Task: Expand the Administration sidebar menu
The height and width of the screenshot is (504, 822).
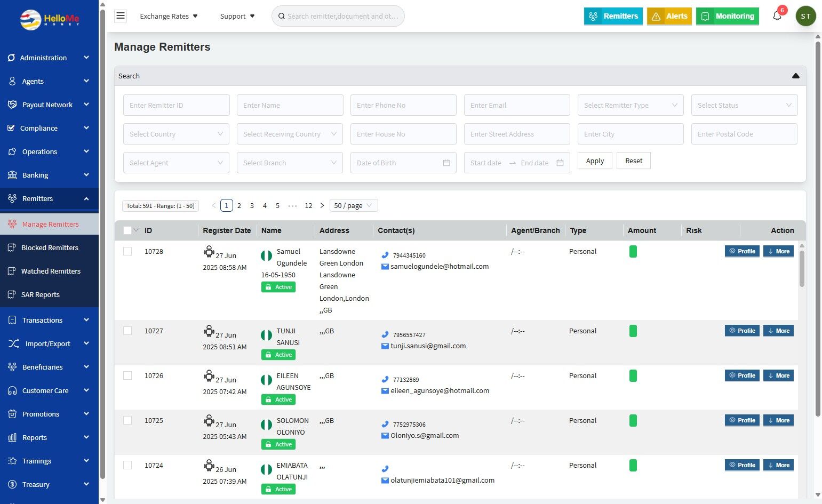Action: point(49,58)
